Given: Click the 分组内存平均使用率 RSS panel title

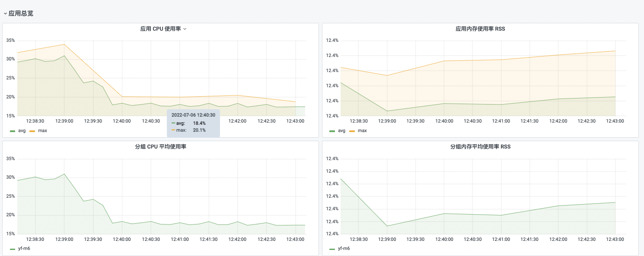Looking at the screenshot, I should pyautogui.click(x=480, y=147).
